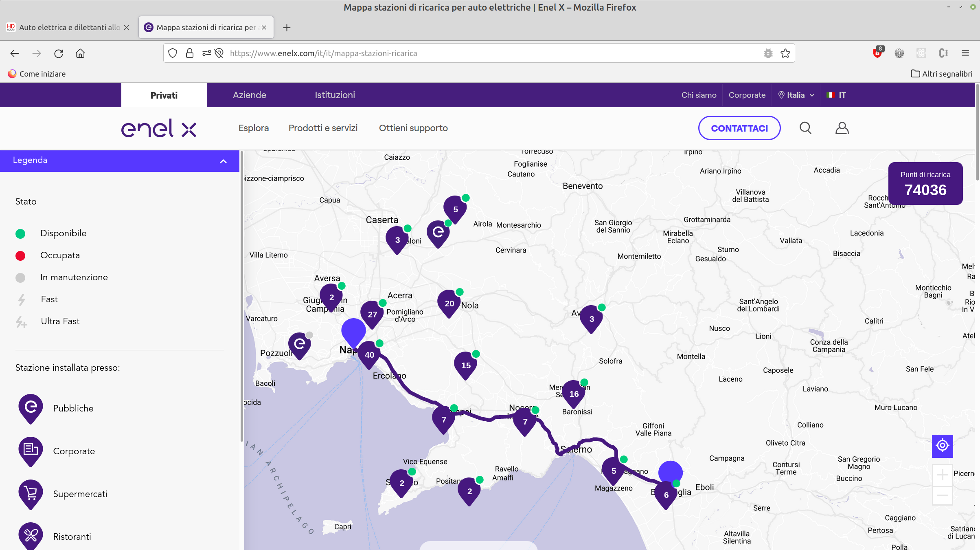
Task: Click the Supermercati cart pin in legend
Action: click(31, 494)
